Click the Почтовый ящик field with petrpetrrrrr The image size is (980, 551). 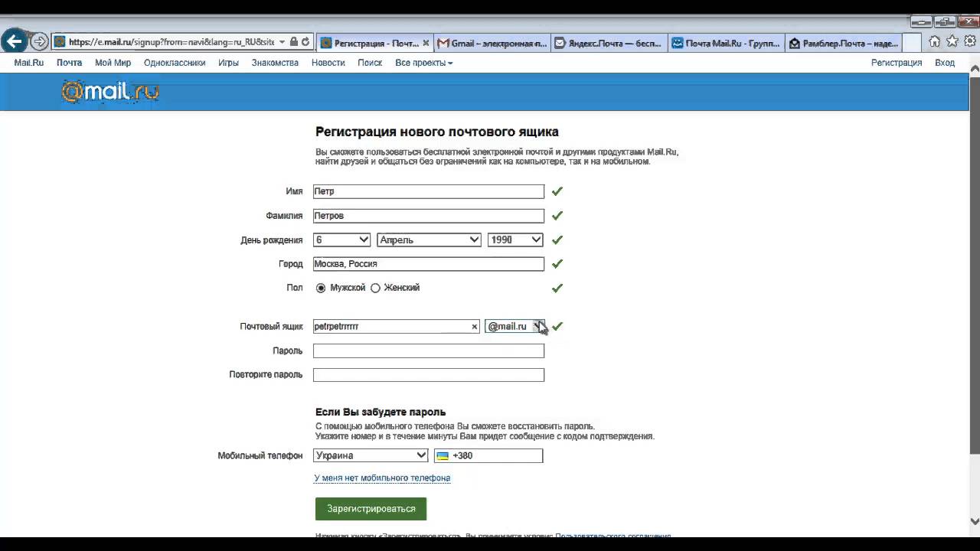tap(397, 327)
